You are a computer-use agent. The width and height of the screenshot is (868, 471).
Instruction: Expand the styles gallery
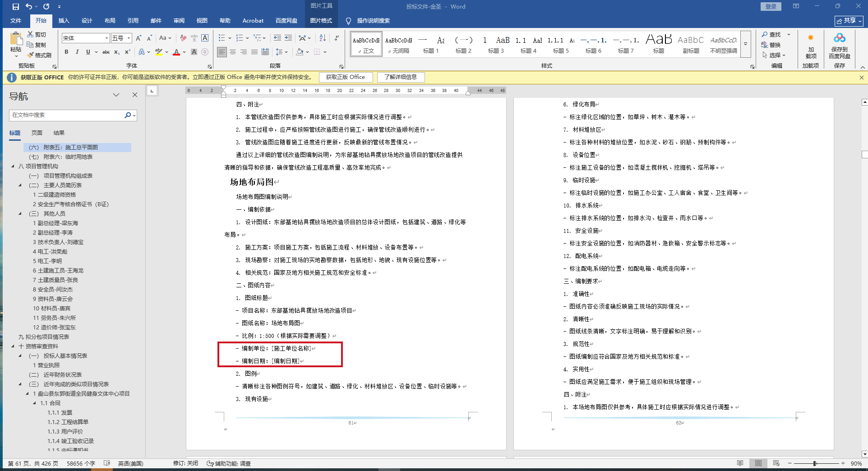(x=746, y=44)
